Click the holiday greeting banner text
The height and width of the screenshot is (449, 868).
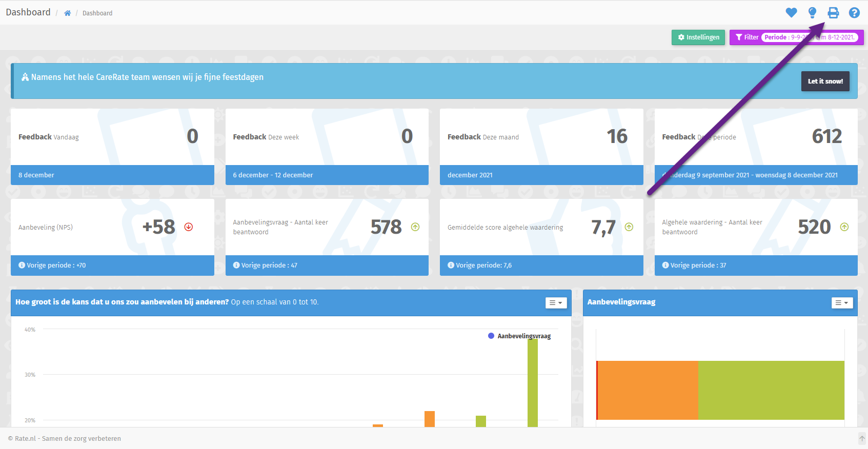pyautogui.click(x=147, y=77)
